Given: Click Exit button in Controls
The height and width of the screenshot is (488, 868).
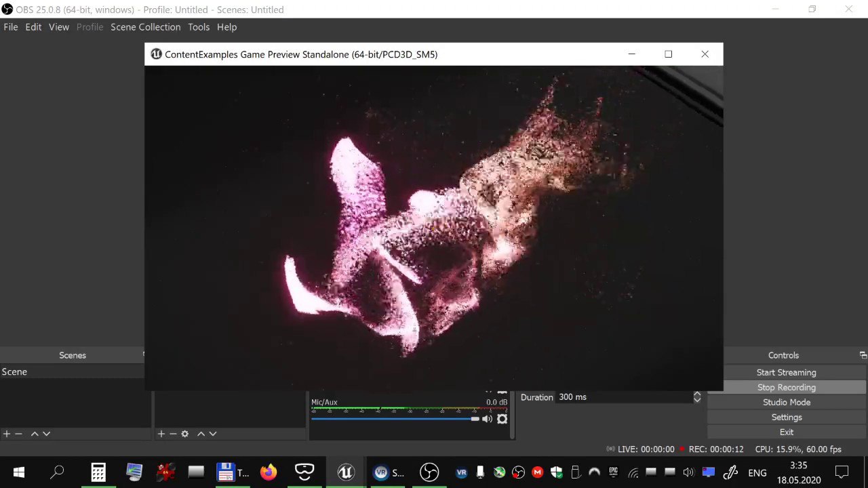Looking at the screenshot, I should (x=787, y=432).
